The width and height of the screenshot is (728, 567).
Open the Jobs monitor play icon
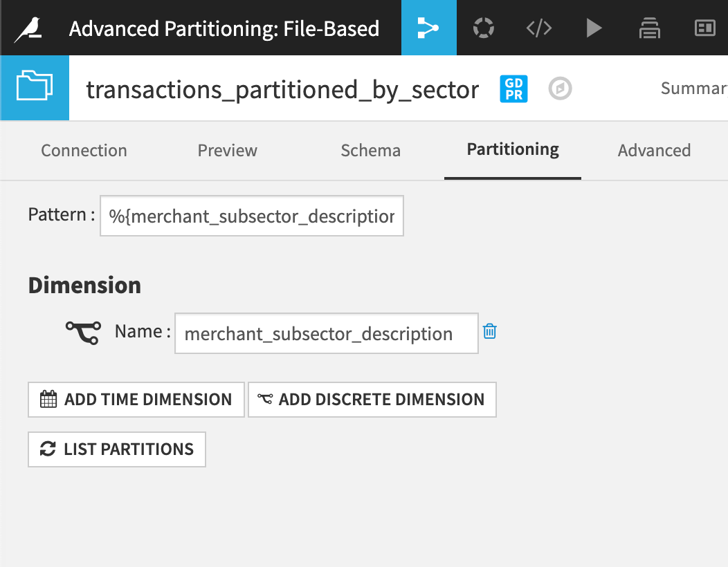coord(594,28)
